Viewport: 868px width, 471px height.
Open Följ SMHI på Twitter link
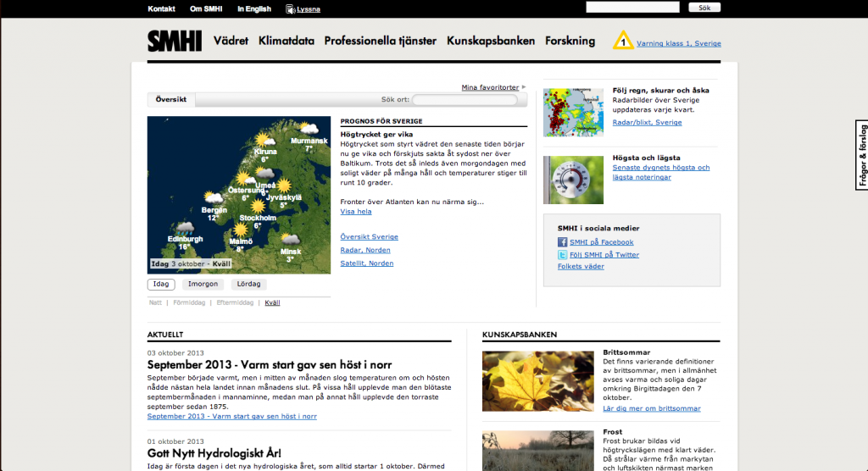(x=604, y=255)
